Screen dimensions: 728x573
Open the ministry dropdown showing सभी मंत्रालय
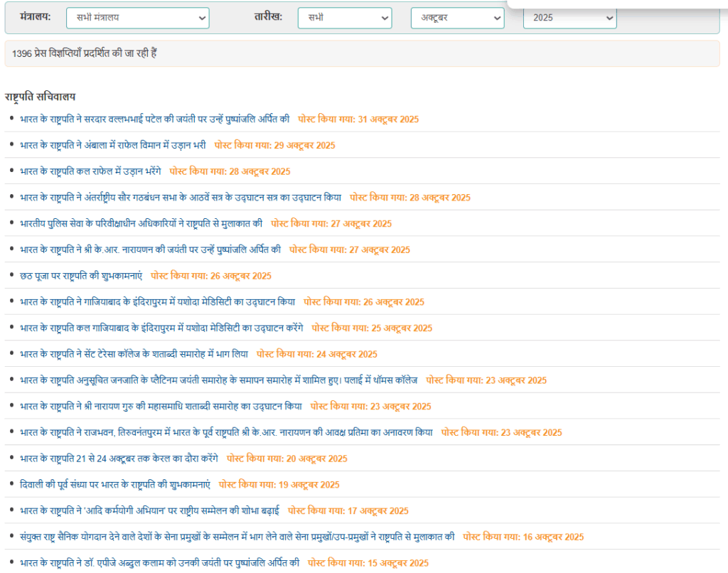click(137, 18)
